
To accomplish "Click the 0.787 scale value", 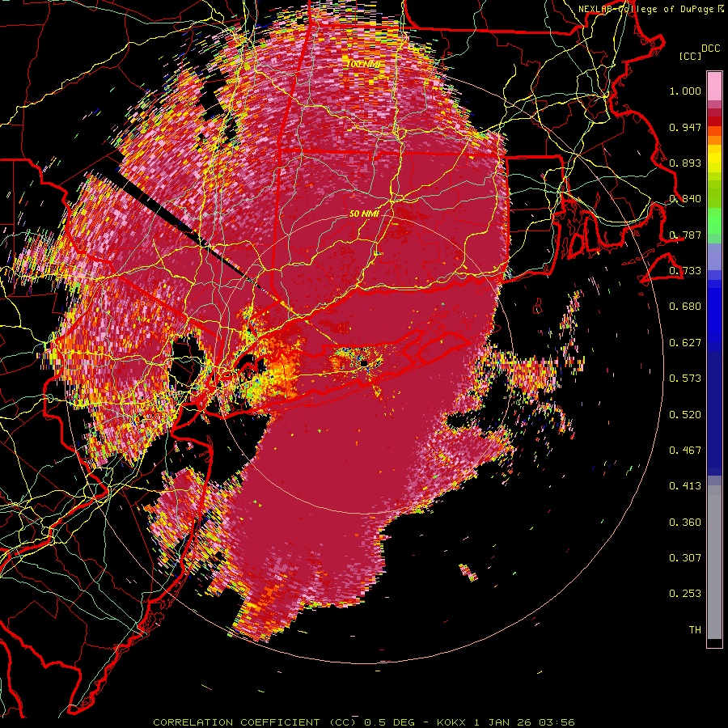I will (x=685, y=235).
